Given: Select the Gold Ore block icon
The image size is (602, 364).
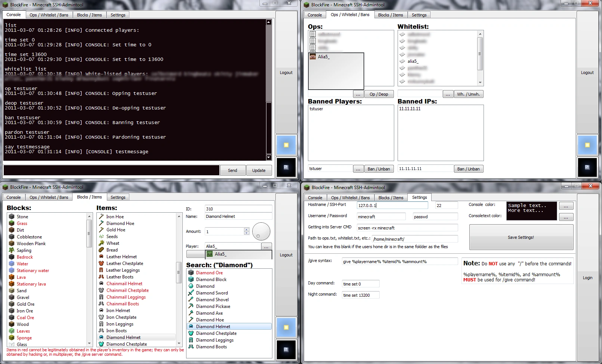Looking at the screenshot, I should coord(12,304).
